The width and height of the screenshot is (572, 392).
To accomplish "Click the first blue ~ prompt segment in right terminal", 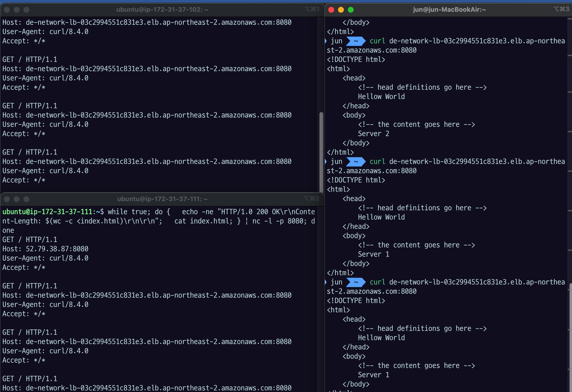I will coord(356,41).
